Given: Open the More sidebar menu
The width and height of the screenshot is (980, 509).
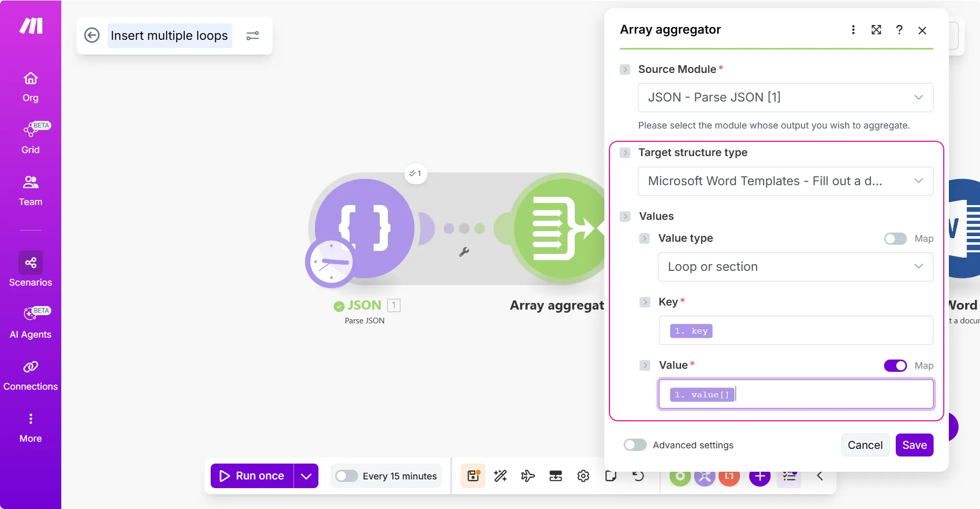Looking at the screenshot, I should (31, 427).
